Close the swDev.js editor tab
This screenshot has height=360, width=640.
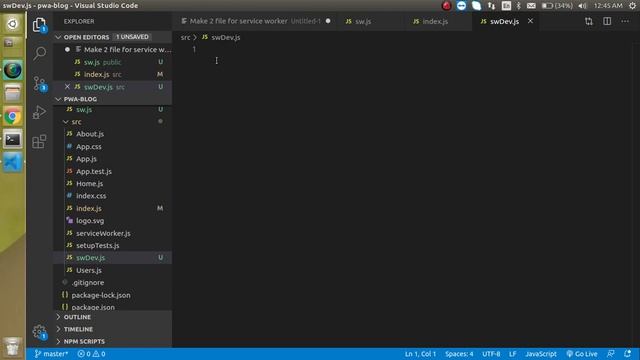click(530, 21)
